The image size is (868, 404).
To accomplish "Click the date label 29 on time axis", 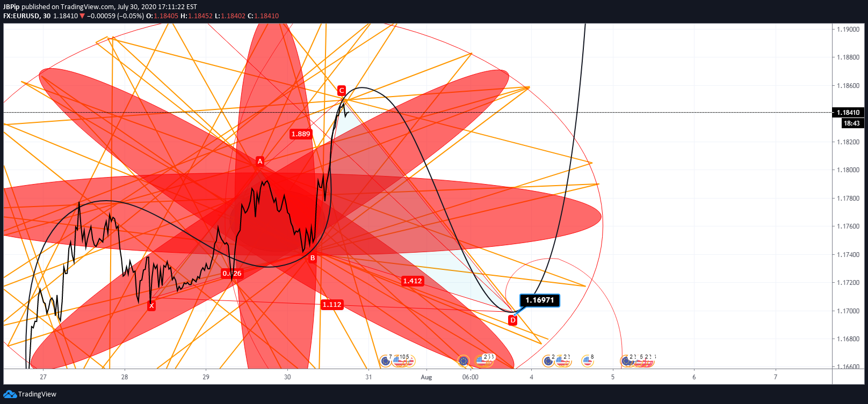I will (206, 377).
